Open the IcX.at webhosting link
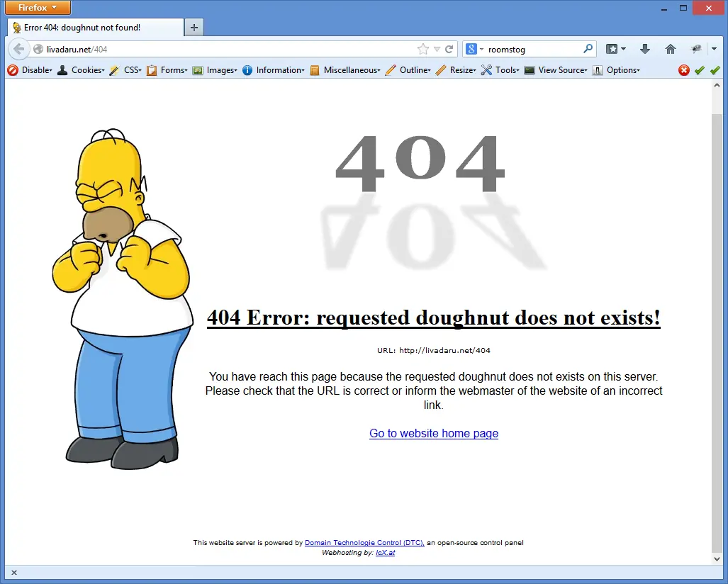 click(386, 552)
